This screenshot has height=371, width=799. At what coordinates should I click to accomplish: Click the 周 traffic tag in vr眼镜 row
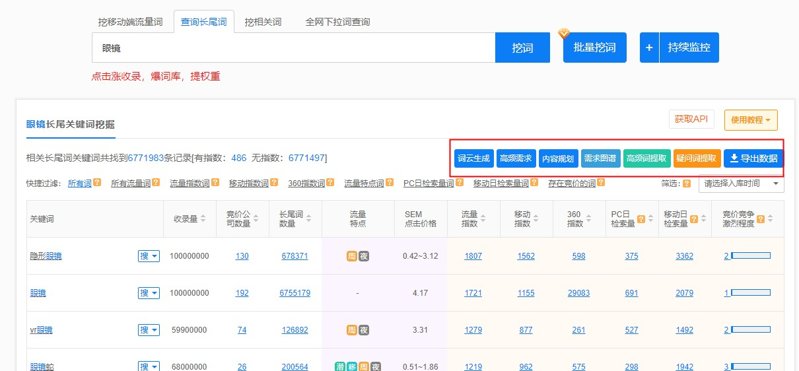(352, 330)
